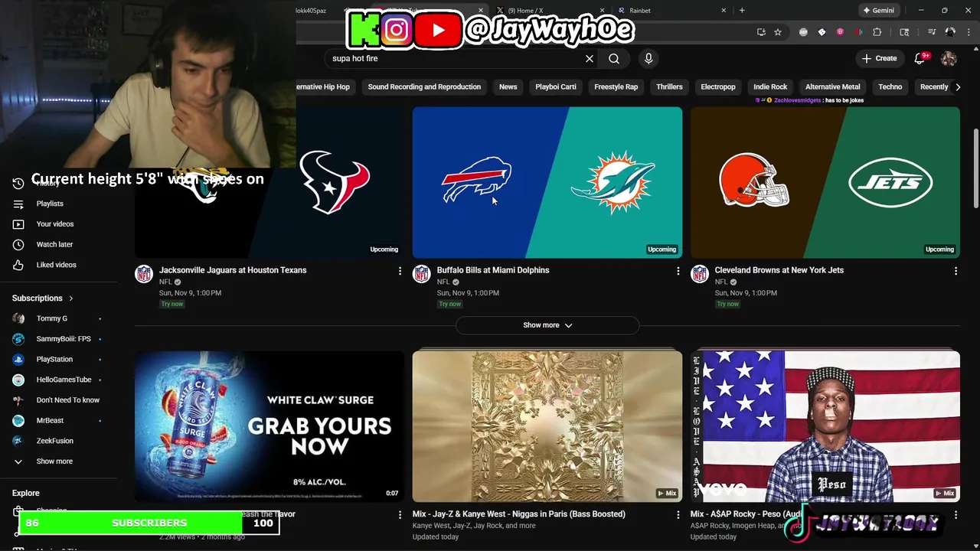The height and width of the screenshot is (551, 980).
Task: Activate voice search microphone icon
Action: pos(648,58)
